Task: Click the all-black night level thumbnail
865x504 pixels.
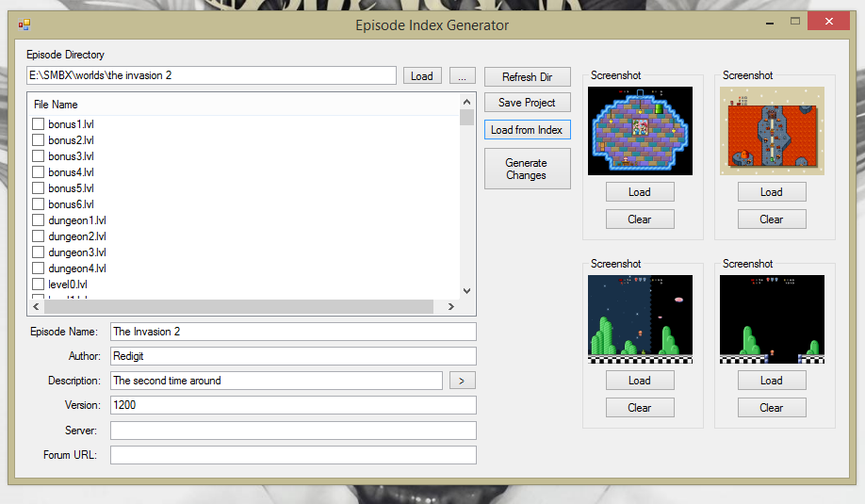Action: click(x=772, y=319)
